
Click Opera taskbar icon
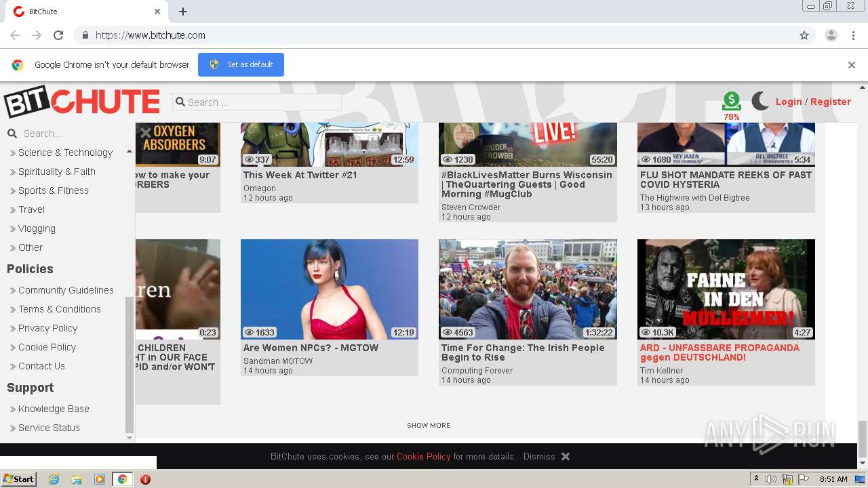145,479
